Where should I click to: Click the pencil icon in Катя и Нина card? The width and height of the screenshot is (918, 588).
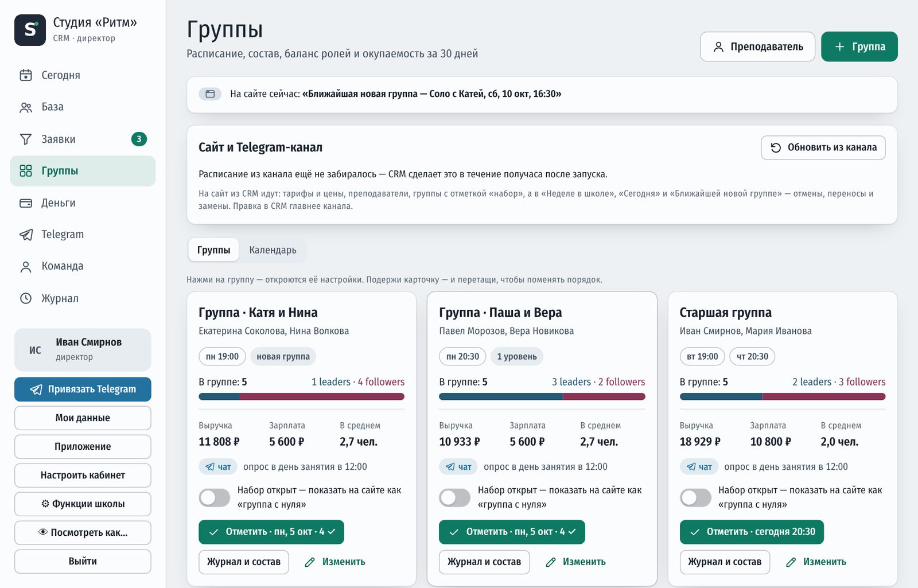[310, 562]
